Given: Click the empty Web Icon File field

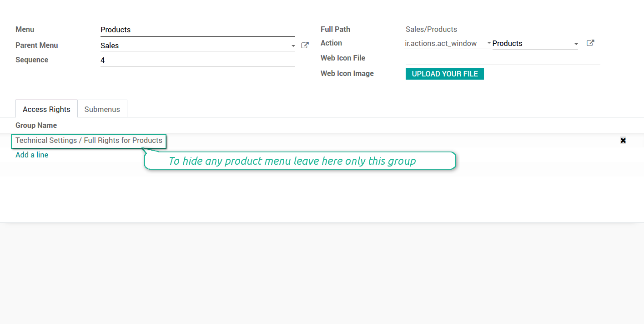Looking at the screenshot, I should tap(502, 59).
